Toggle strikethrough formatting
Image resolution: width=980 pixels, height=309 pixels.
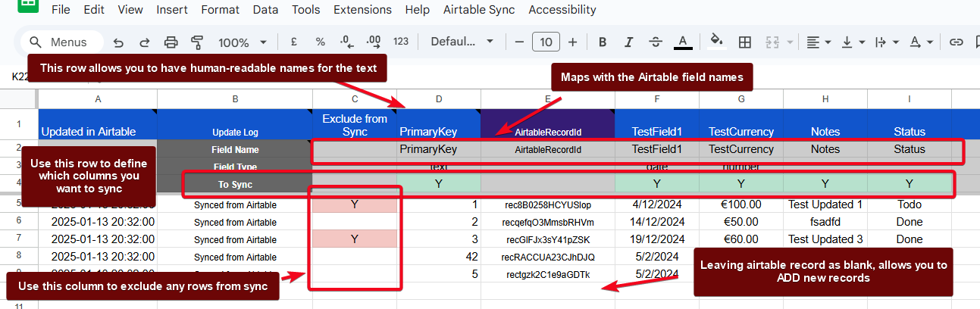click(x=656, y=42)
